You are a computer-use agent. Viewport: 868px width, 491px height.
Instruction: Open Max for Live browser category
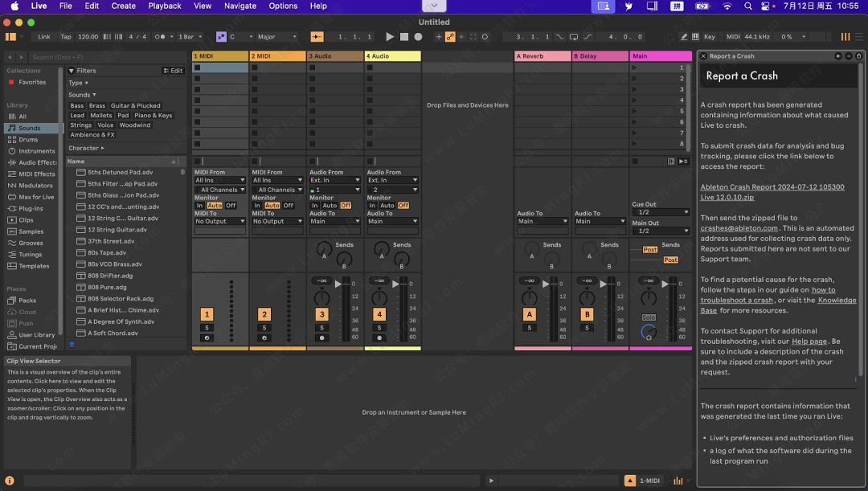coord(36,197)
